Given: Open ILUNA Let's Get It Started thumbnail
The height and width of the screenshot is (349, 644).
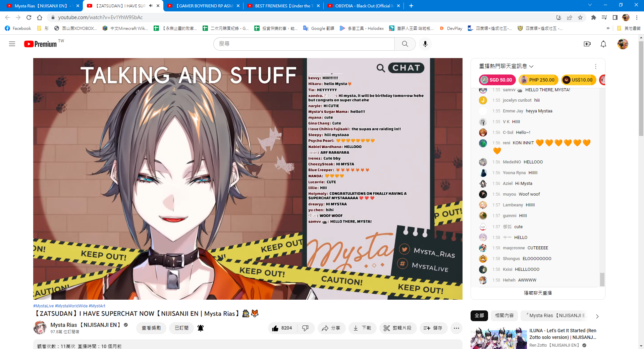Looking at the screenshot, I should pyautogui.click(x=498, y=338).
